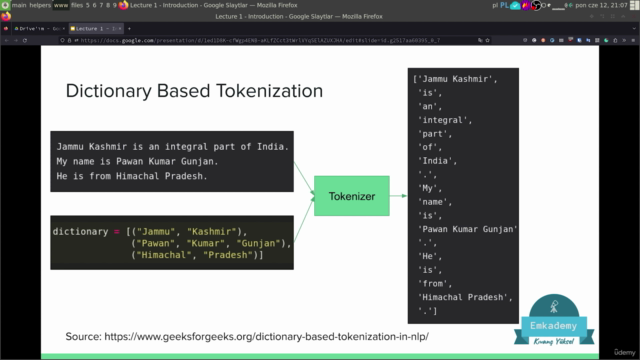The image size is (640, 360).
Task: Open the Firefox hamburger application menu
Action: [633, 40]
